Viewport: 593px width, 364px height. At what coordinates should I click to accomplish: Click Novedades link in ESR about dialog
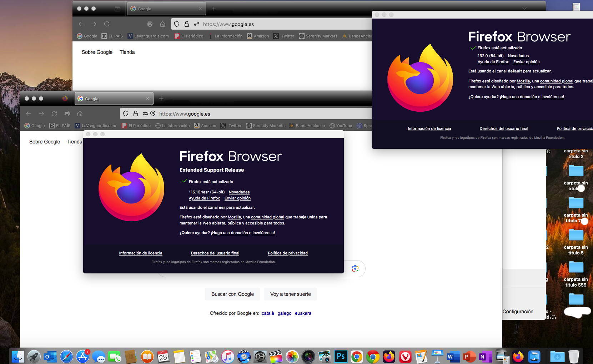point(239,192)
